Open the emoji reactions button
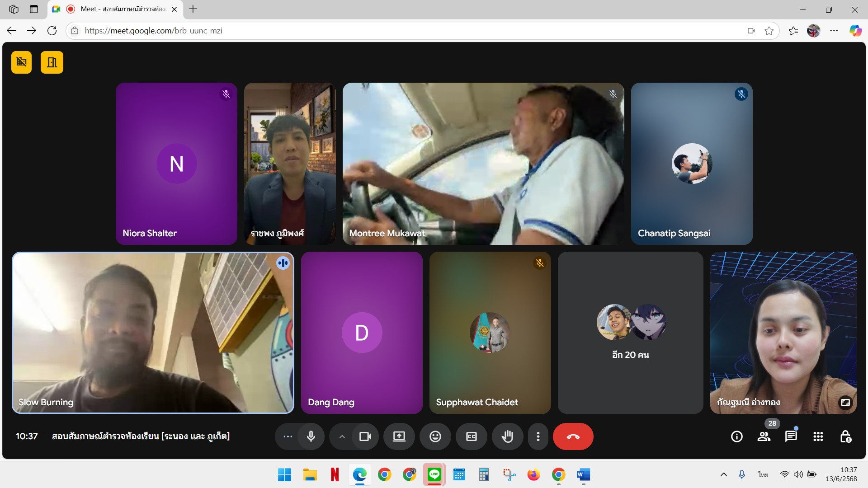This screenshot has width=868, height=488. 435,436
